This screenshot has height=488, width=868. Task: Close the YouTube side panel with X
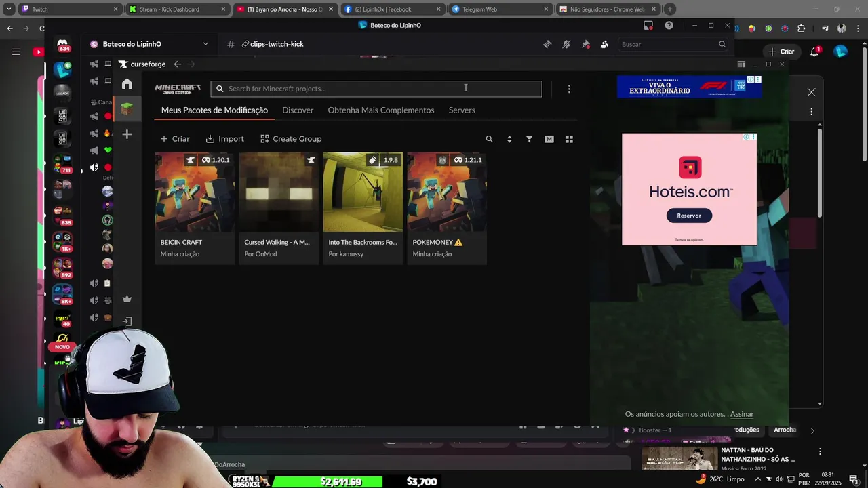click(x=811, y=92)
